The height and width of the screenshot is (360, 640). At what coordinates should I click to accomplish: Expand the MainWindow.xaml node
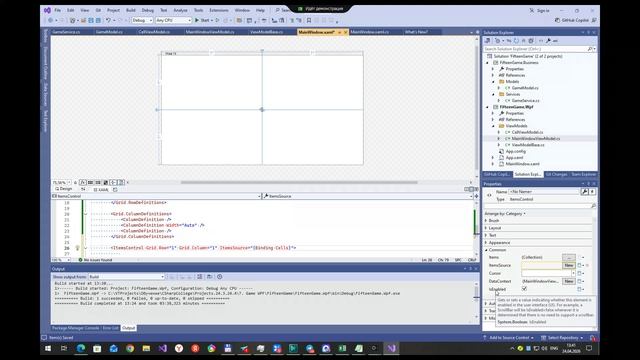tap(493, 164)
